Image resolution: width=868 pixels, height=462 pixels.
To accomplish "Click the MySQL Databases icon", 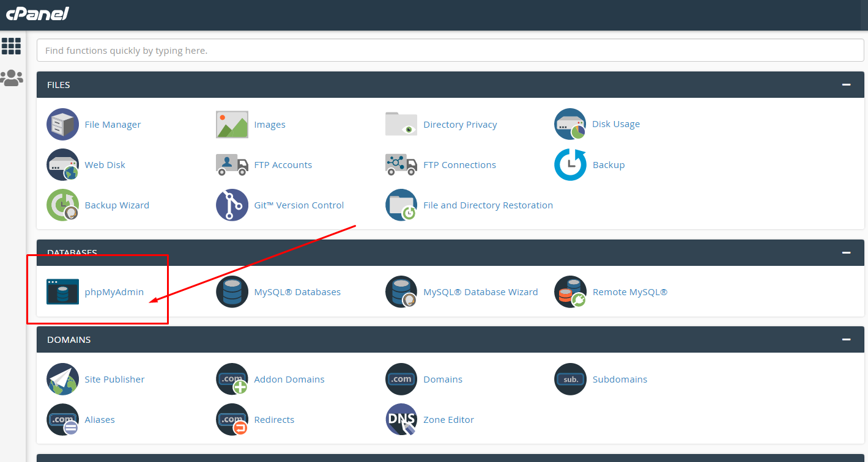I will pos(232,292).
